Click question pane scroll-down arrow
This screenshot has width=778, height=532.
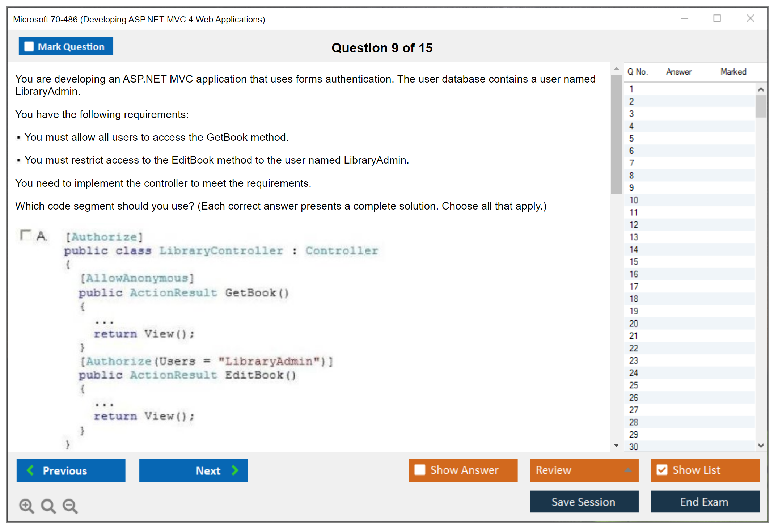tap(616, 445)
